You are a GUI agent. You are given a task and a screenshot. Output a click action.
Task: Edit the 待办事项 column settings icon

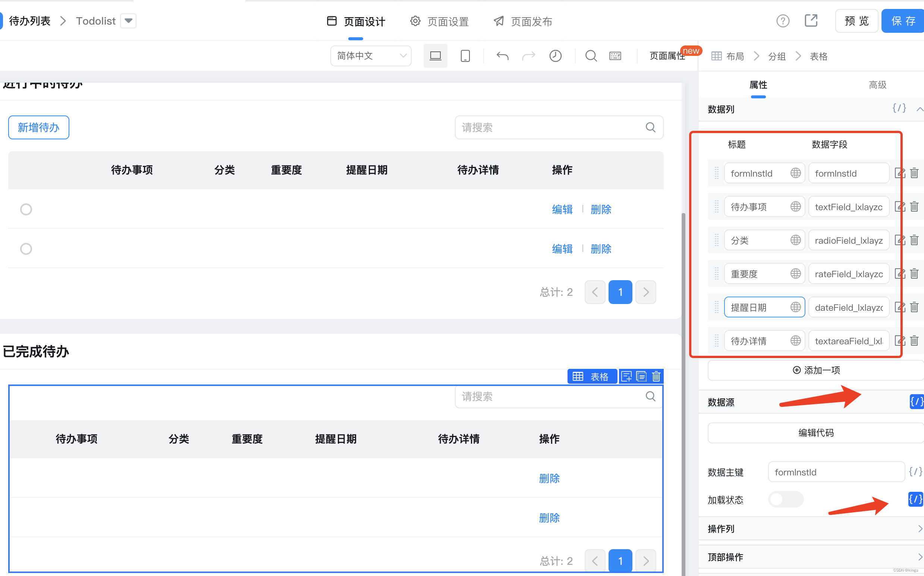[x=900, y=207]
